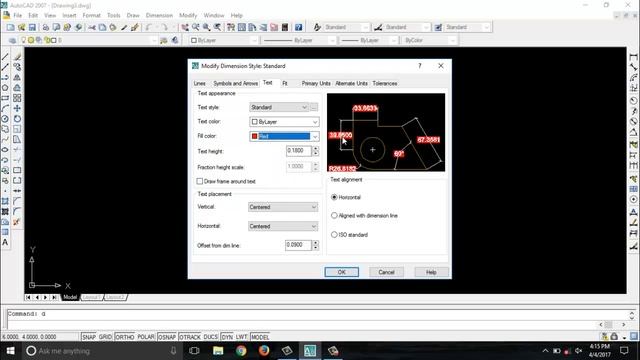Click Cancel in the dimension style dialog
640x360 pixels.
(386, 272)
